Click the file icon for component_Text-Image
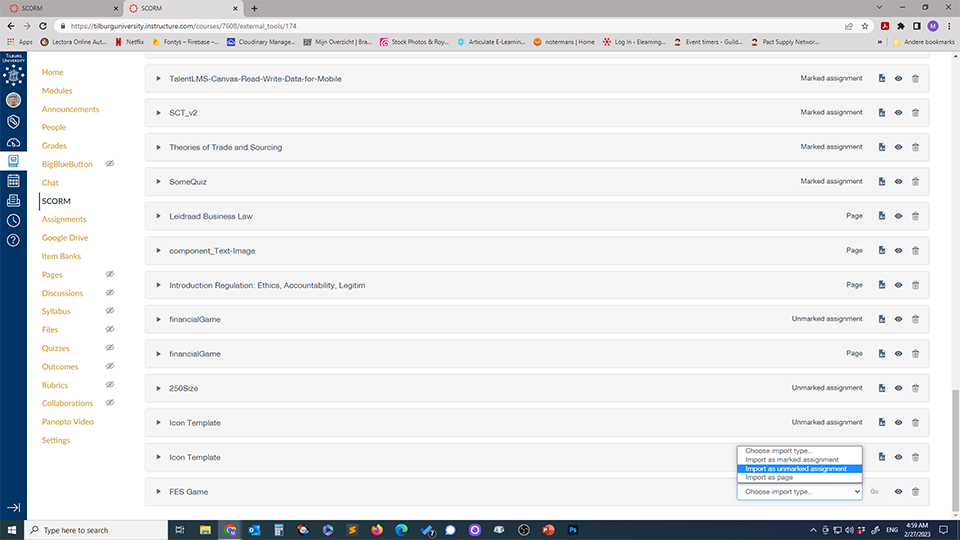 pyautogui.click(x=882, y=250)
